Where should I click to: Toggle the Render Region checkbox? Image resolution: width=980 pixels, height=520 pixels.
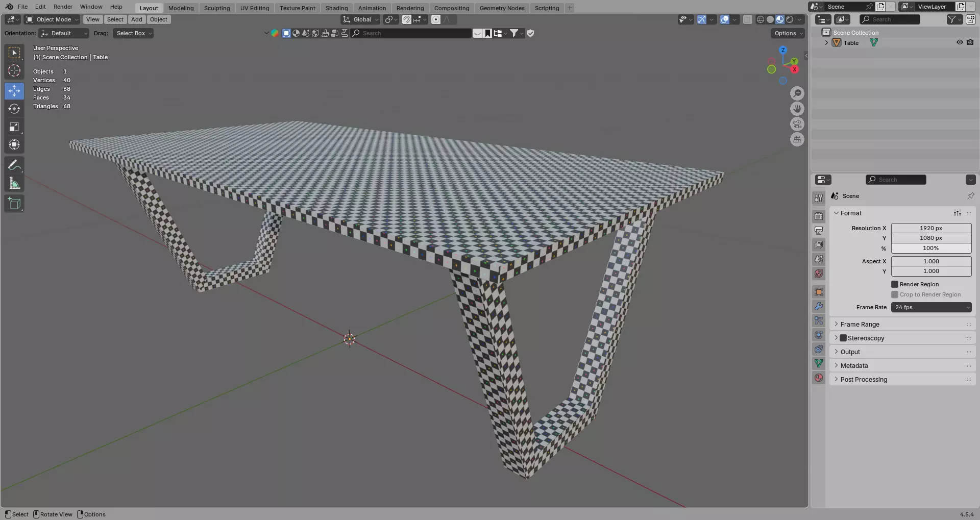pyautogui.click(x=895, y=284)
